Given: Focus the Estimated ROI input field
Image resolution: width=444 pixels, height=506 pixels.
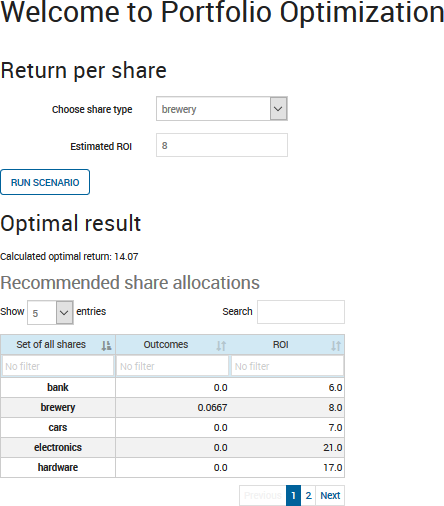Looking at the screenshot, I should click(222, 145).
